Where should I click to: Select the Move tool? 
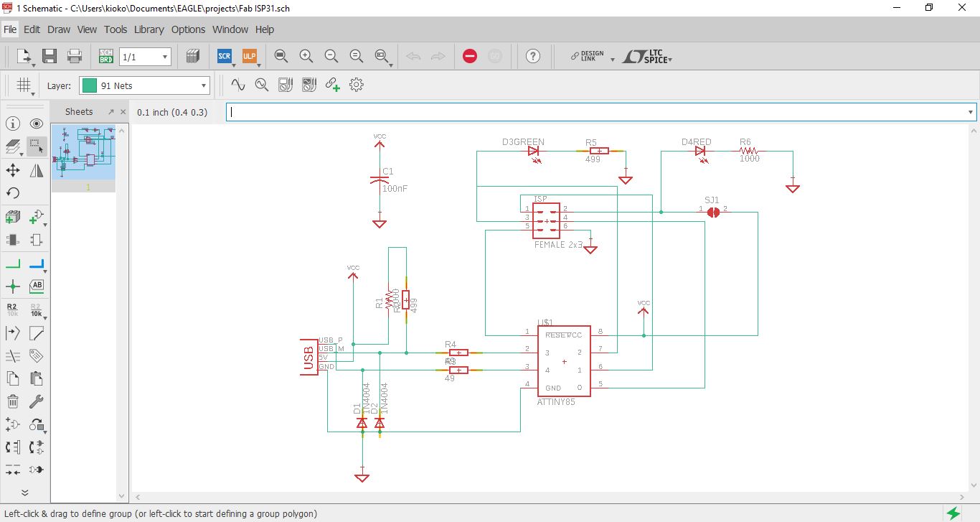pyautogui.click(x=13, y=170)
